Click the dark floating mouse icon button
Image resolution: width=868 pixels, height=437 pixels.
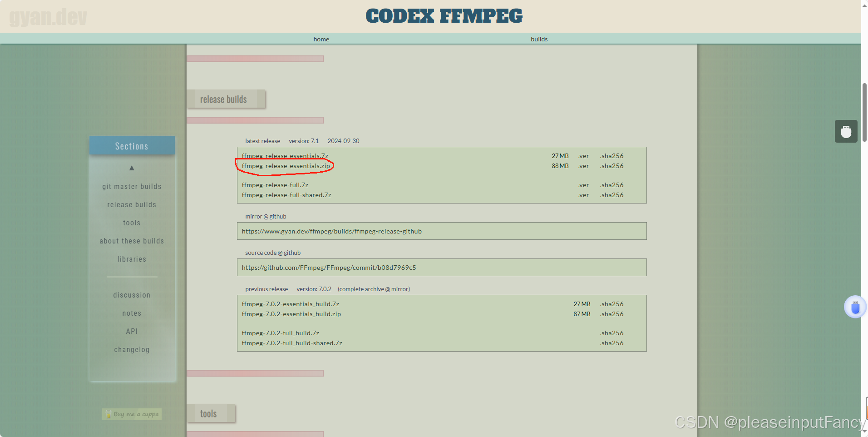pos(846,131)
